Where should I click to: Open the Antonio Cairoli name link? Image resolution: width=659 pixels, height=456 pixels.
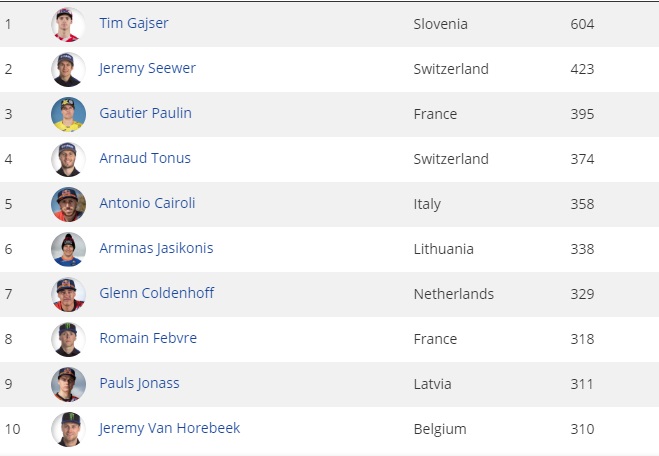coord(147,203)
